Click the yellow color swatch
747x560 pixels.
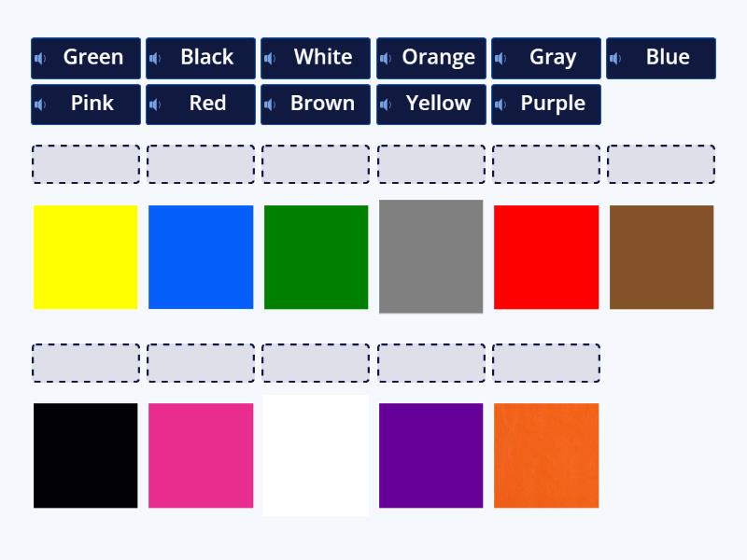tap(85, 255)
